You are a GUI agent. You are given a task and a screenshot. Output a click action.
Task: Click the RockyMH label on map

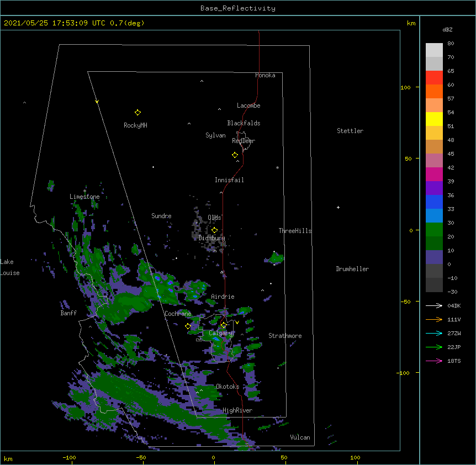[135, 125]
